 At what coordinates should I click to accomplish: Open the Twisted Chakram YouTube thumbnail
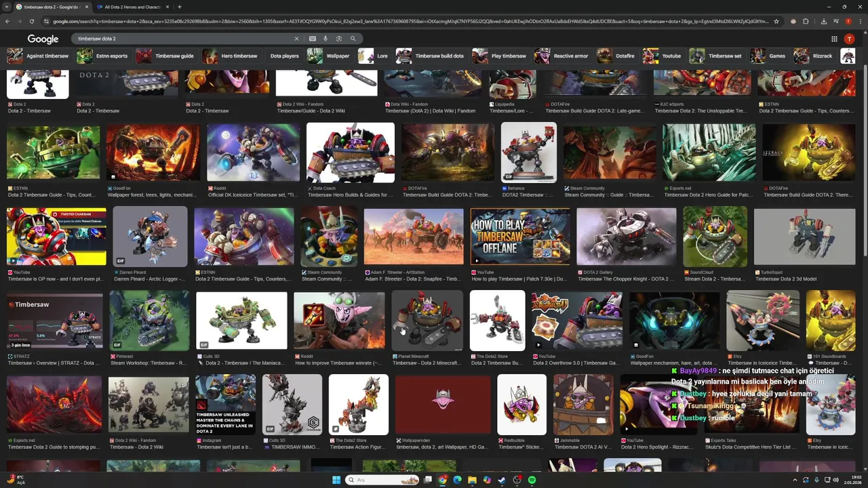(x=56, y=237)
